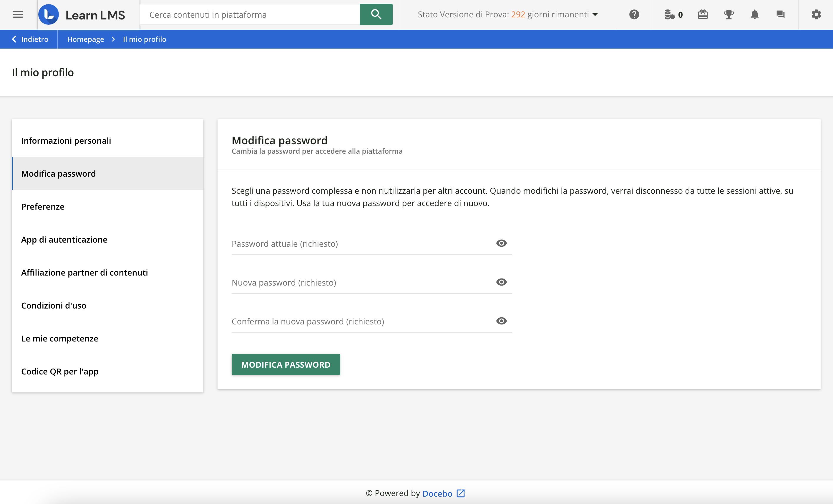Open the hamburger main menu
Viewport: 833px width, 504px height.
pos(18,14)
